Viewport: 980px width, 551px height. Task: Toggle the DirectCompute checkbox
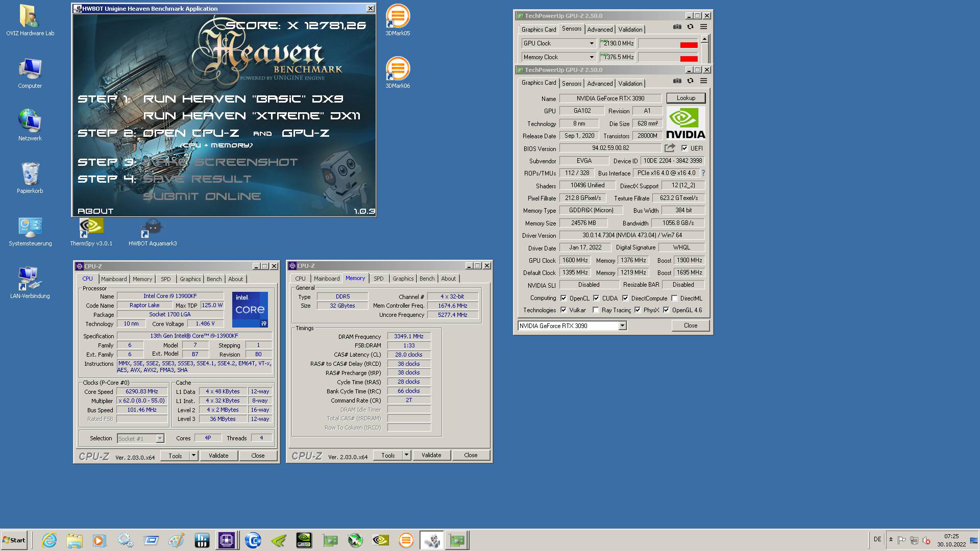[x=625, y=298]
